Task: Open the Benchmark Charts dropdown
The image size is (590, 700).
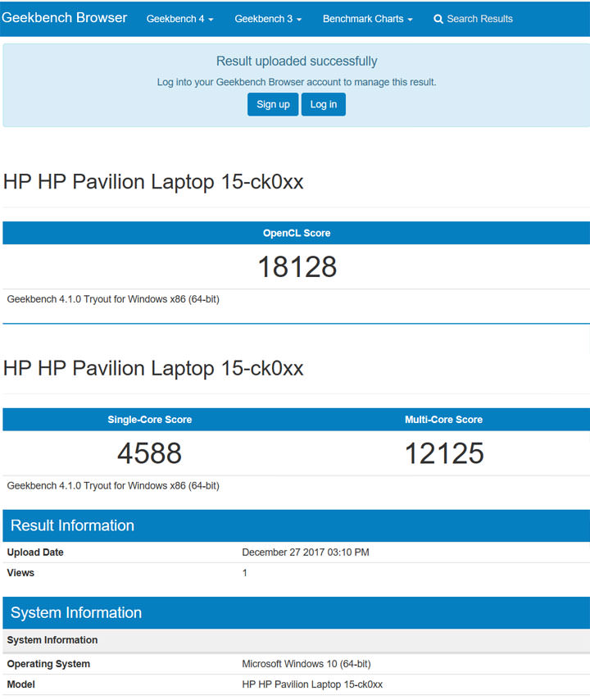Action: click(368, 19)
